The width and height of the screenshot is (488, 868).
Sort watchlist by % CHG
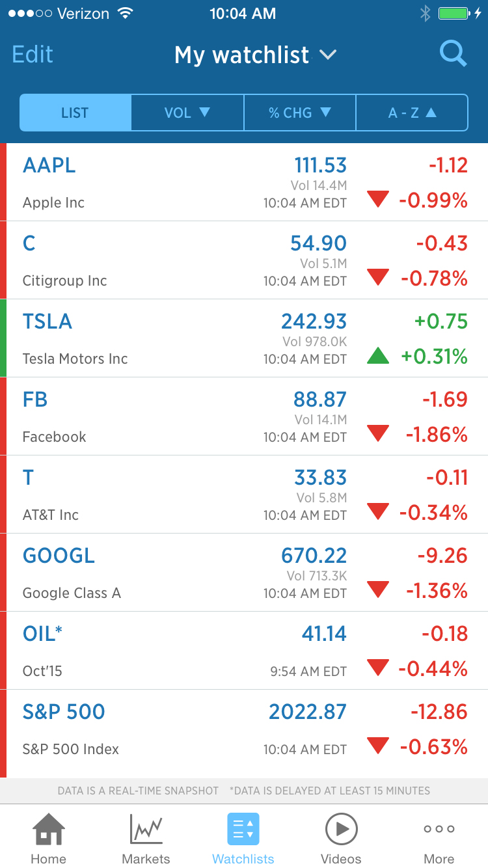[300, 113]
